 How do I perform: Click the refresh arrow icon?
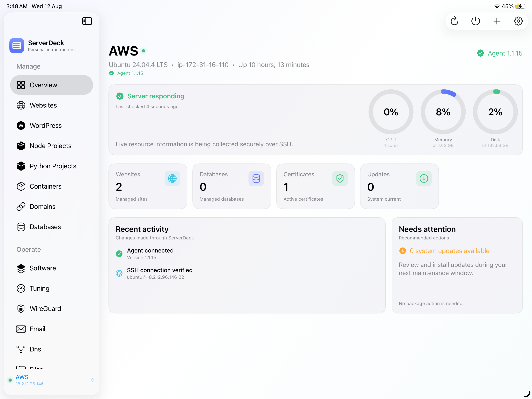454,21
